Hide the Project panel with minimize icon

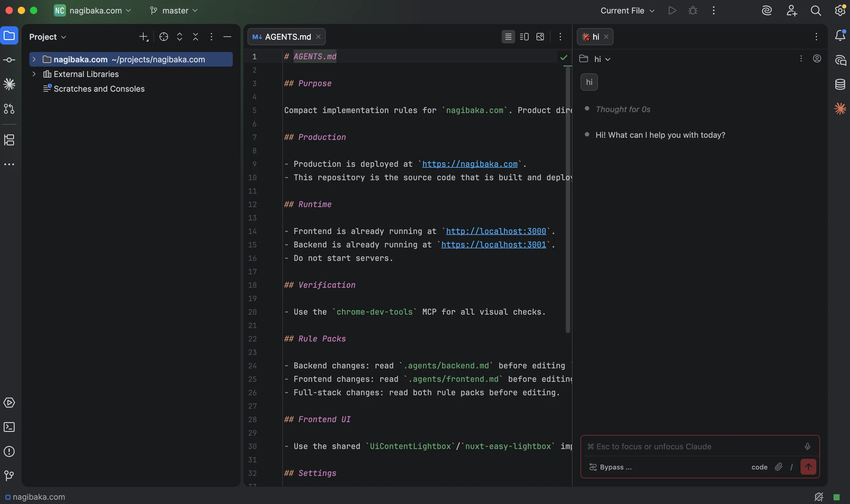point(227,37)
